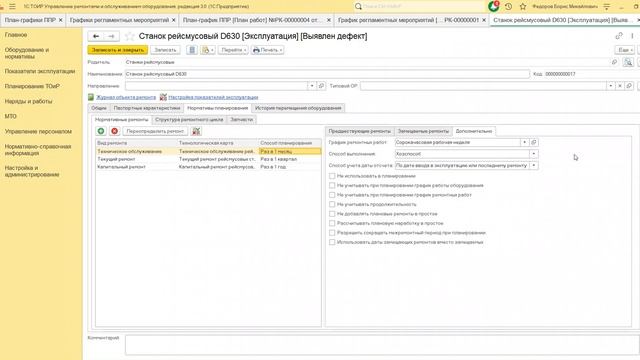Open Замещаемые ремонты tab
The width and height of the screenshot is (640, 360).
(x=423, y=131)
